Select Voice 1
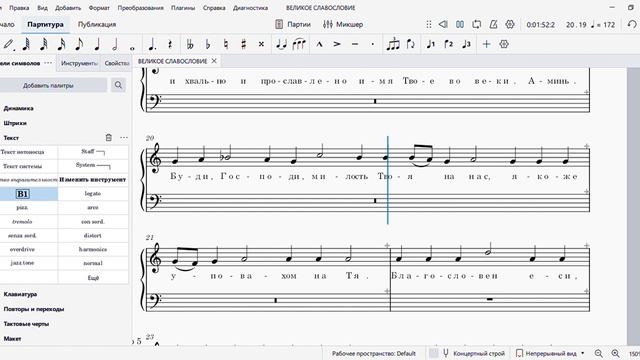 pyautogui.click(x=431, y=44)
